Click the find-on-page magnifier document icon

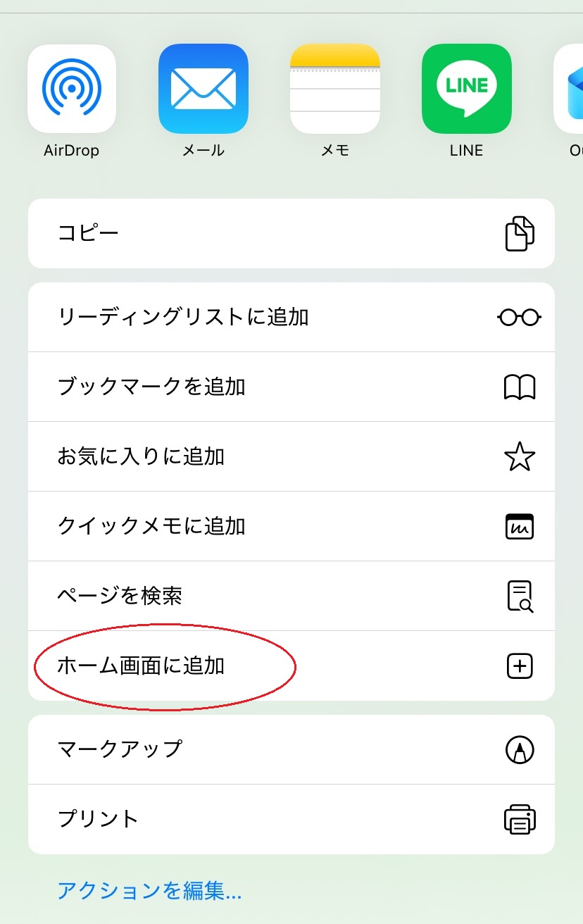[520, 597]
